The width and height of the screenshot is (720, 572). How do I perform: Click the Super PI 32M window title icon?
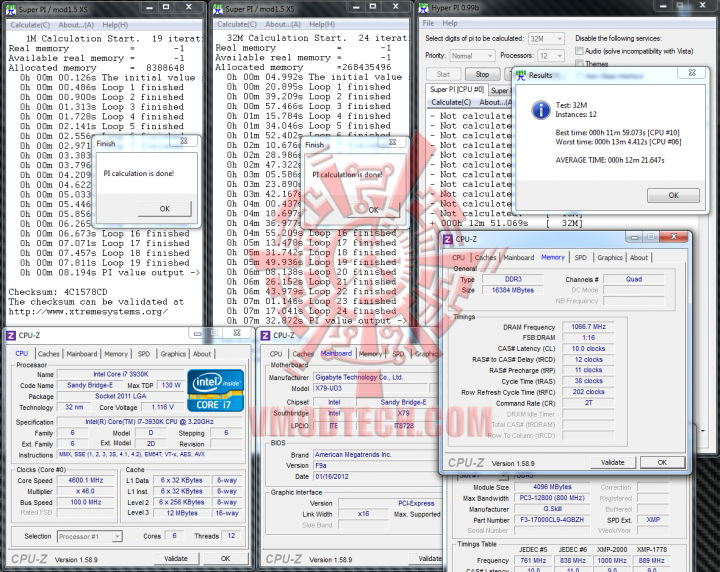218,9
